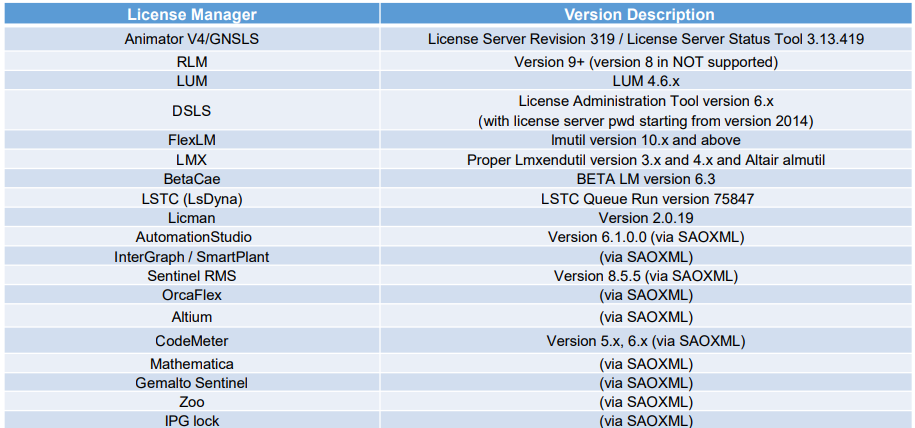Click 'Proper Lmxendutil version 3.x and 4.x' cell
Screen dimensions: 915x428
tap(647, 160)
